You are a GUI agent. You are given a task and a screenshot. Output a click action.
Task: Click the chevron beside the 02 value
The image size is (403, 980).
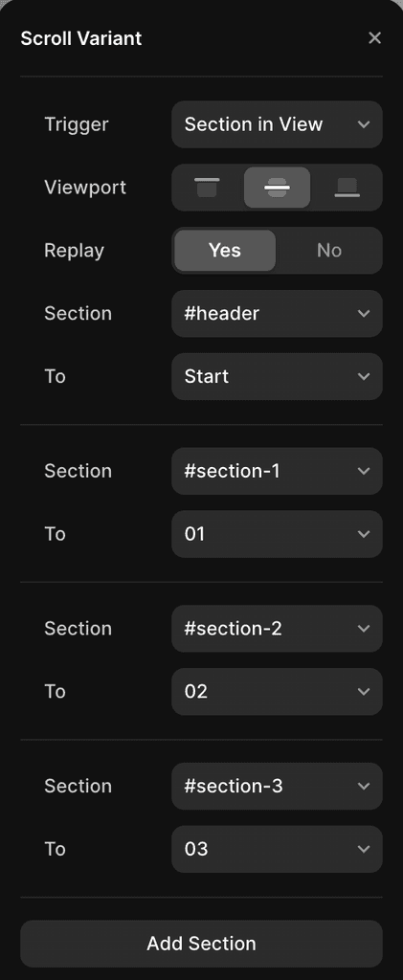(364, 692)
